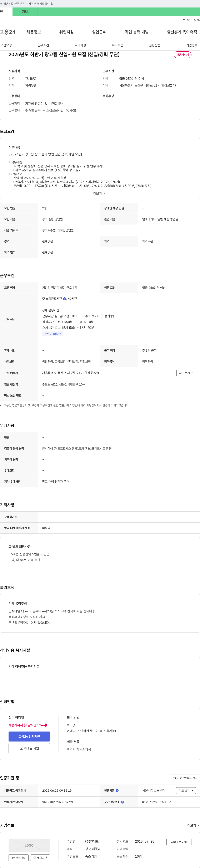Select the deadline text 채용시까지 (마감시간 : 24시)
The image size is (200, 868).
tap(28, 725)
